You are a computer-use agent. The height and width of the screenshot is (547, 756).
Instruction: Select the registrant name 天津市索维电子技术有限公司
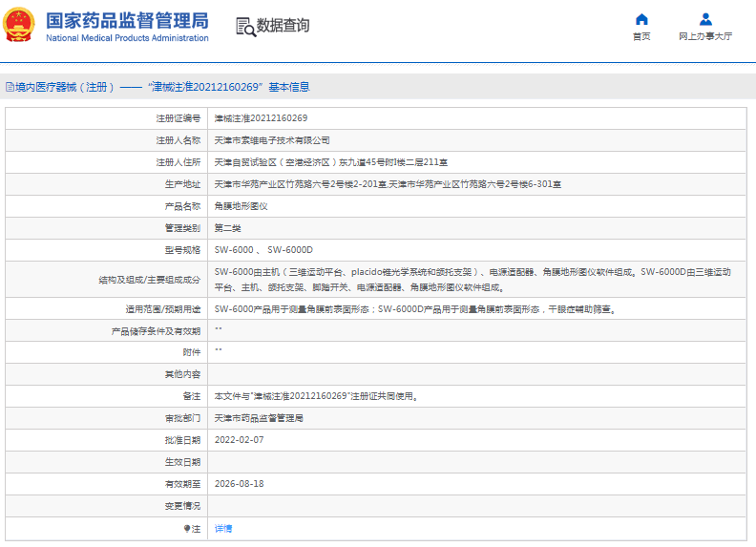(x=272, y=140)
